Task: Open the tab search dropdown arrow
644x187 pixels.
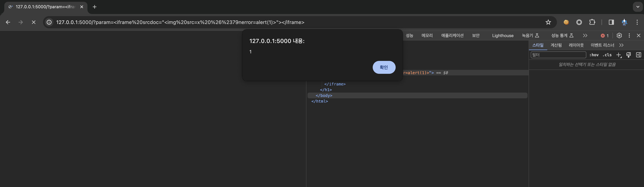Action: [638, 7]
